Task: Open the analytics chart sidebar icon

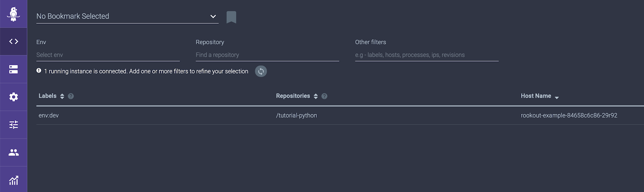Action: [x=14, y=180]
